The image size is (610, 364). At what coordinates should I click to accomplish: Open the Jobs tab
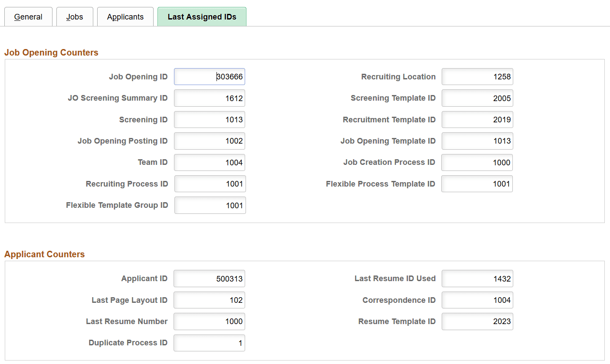coord(75,17)
